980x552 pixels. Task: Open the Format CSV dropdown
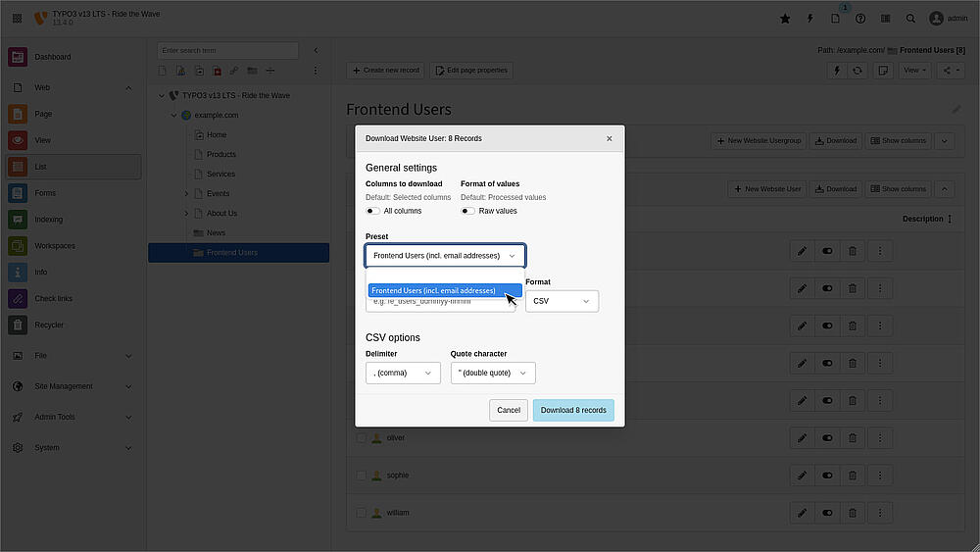tap(562, 301)
